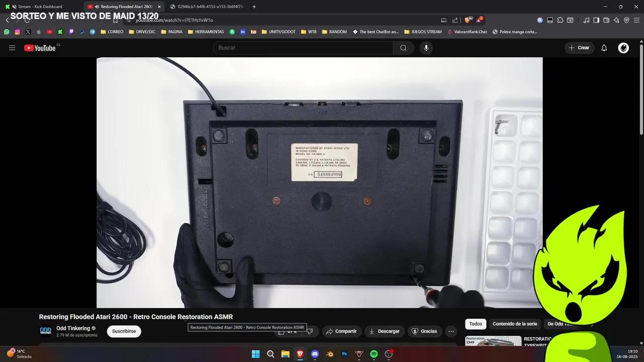
Task: Click the Odd Tinkering channel avatar
Action: coord(46,331)
